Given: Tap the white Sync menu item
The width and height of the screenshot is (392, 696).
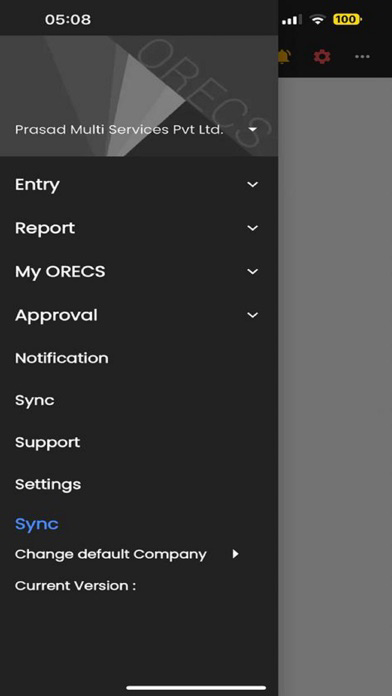Looking at the screenshot, I should [x=35, y=400].
